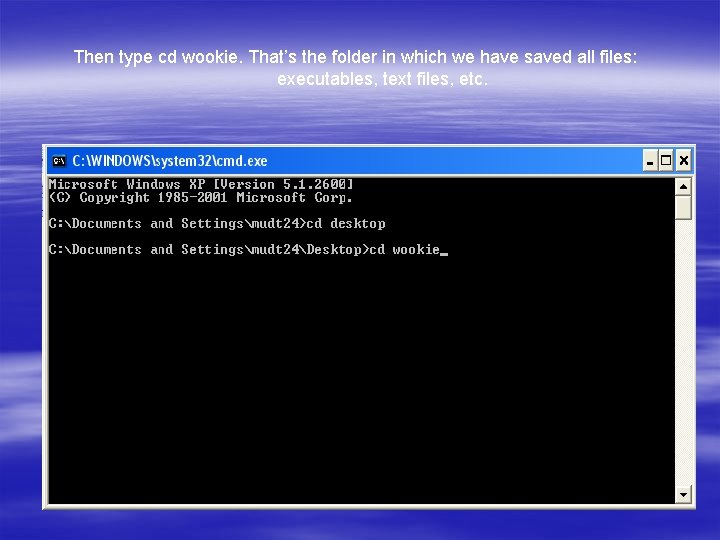The image size is (720, 540).
Task: Click the vertical scrollbar thumb
Action: [x=683, y=208]
